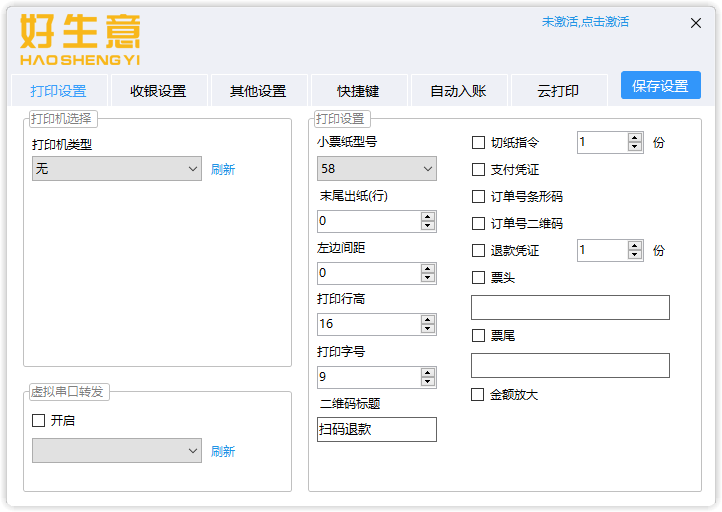Open the virtual serial port dropdown
Screen dimensions: 722x512
[117, 451]
